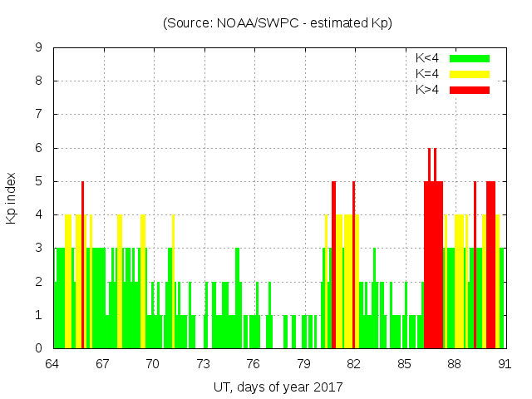The width and height of the screenshot is (532, 399).
Task: Click the y-axis tick label 9
Action: (39, 48)
